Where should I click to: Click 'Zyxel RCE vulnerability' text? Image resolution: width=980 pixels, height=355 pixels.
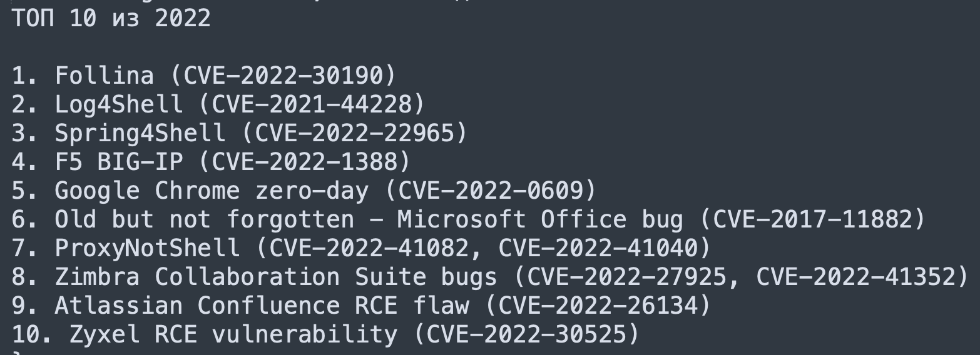click(x=233, y=334)
